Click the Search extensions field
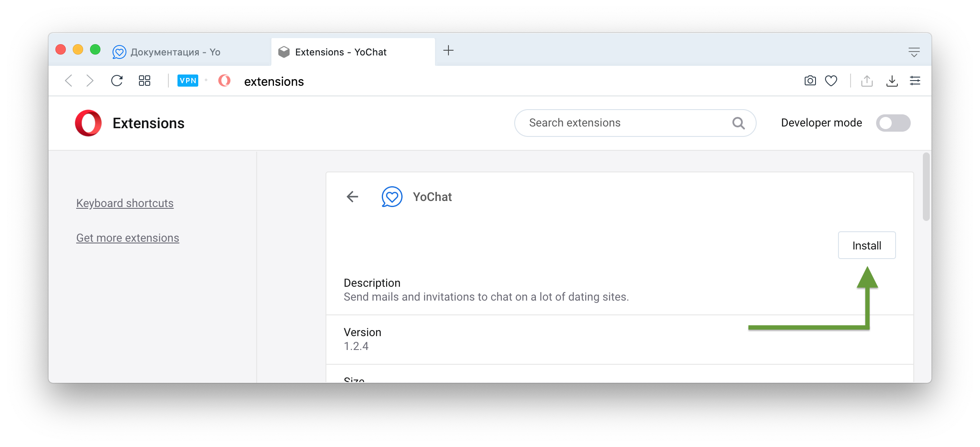Image resolution: width=980 pixels, height=447 pixels. (635, 123)
